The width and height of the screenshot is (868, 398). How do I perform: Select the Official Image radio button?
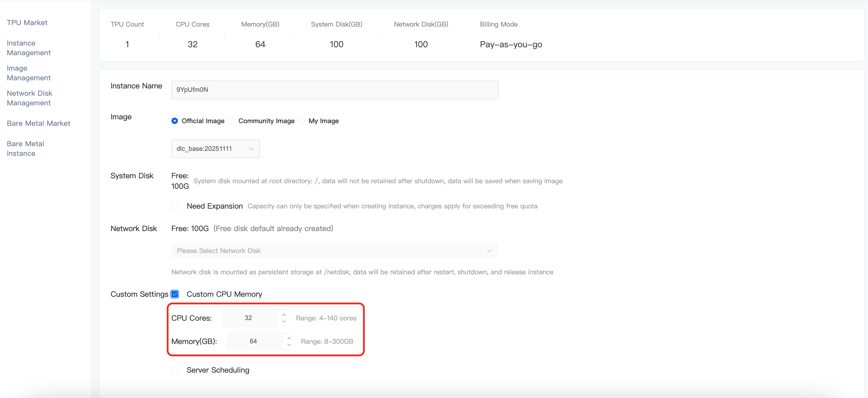pyautogui.click(x=175, y=121)
